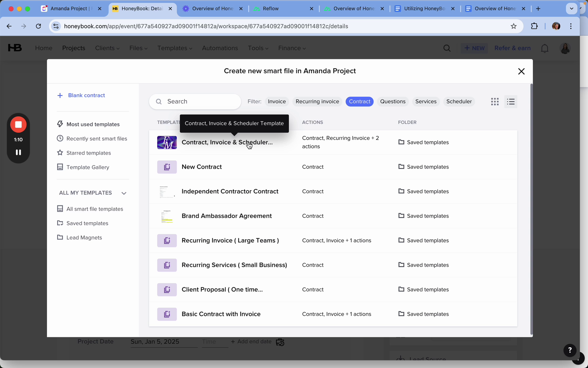Create a Blank contract
The height and width of the screenshot is (368, 588).
coord(81,95)
